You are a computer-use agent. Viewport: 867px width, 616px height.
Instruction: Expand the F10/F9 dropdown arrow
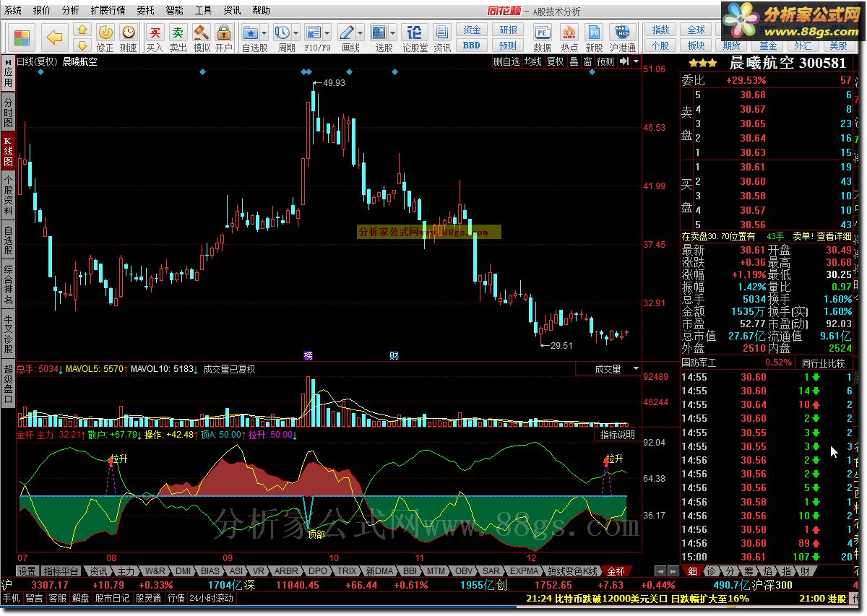[328, 32]
